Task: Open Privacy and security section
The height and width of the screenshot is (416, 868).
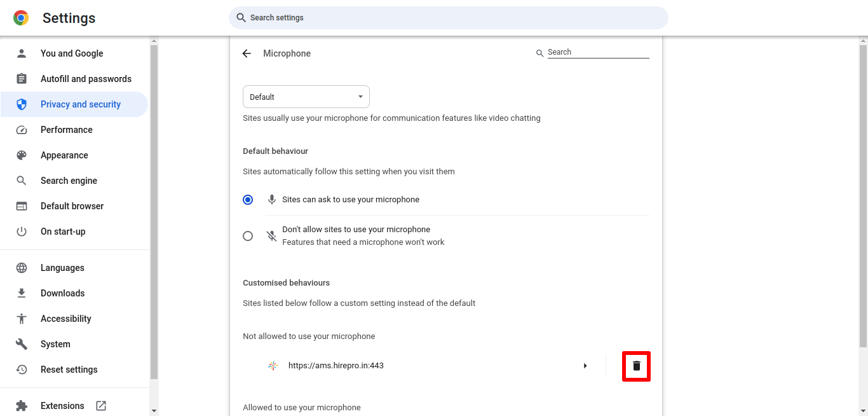Action: 74,104
